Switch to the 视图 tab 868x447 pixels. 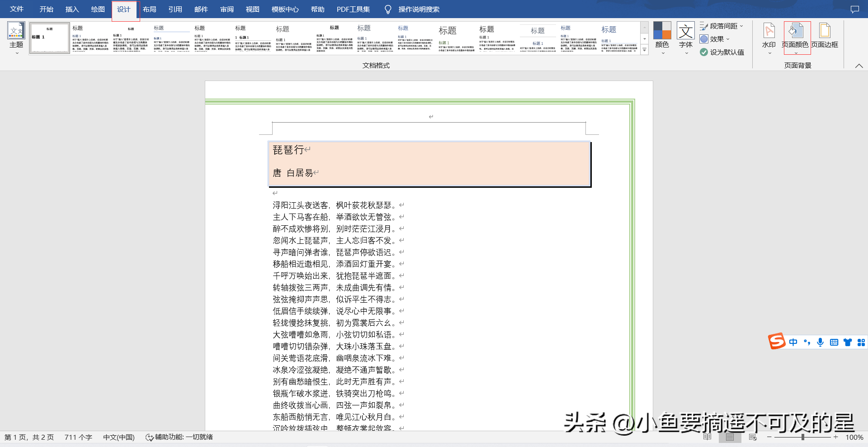click(252, 9)
